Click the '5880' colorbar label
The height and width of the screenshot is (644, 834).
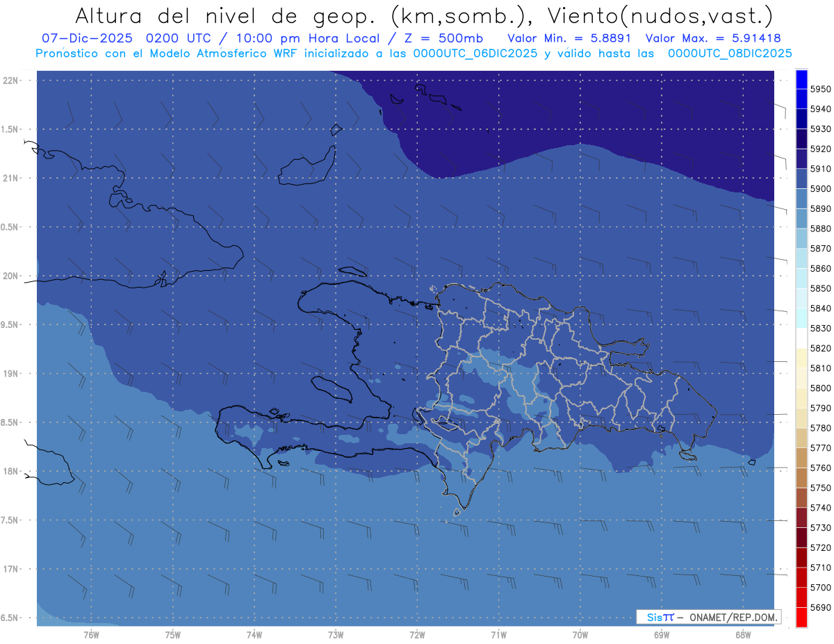pyautogui.click(x=821, y=229)
